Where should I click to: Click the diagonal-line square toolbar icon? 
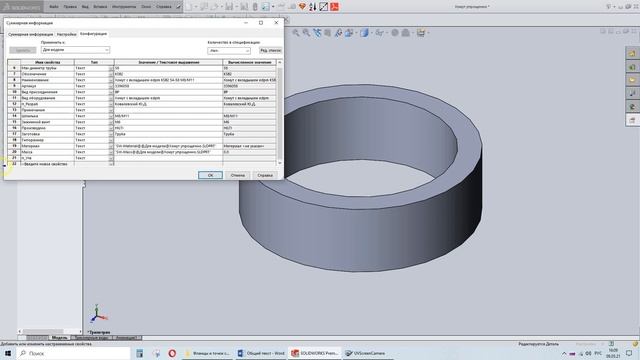(323, 7)
